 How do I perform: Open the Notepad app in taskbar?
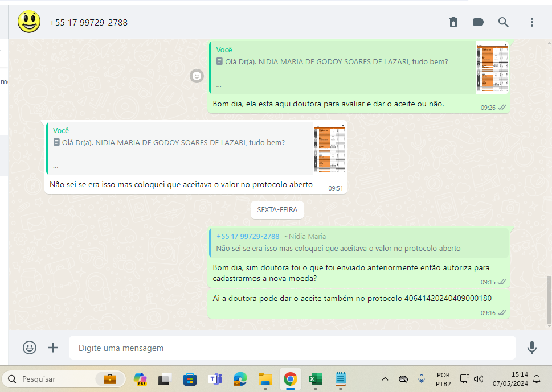click(341, 379)
